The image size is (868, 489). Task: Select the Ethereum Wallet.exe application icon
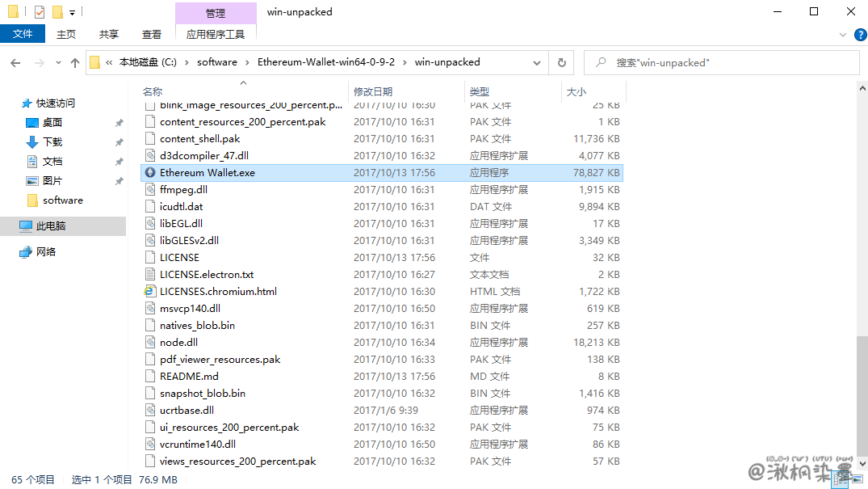click(149, 173)
